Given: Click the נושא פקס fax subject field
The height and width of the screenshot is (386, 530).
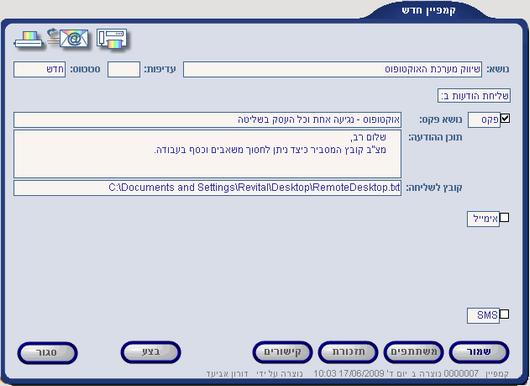Looking at the screenshot, I should [208, 120].
